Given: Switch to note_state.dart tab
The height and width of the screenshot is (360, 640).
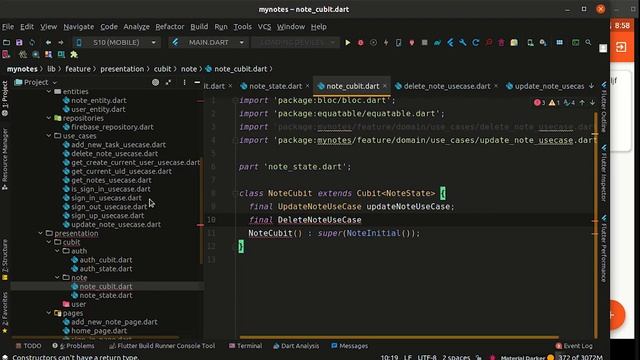Looking at the screenshot, I should pos(276,86).
